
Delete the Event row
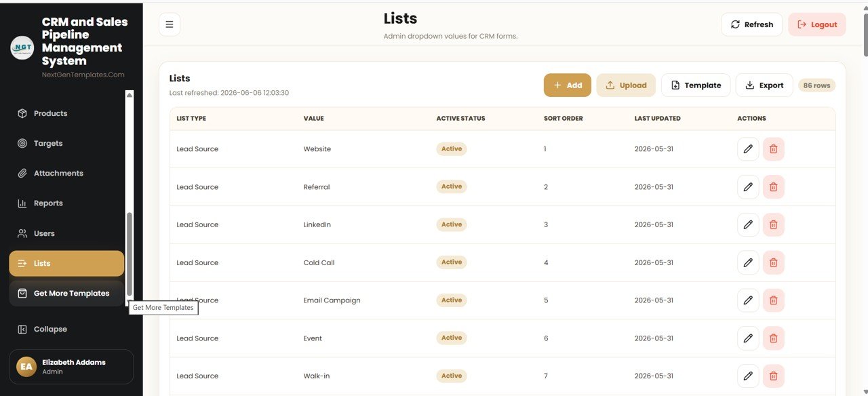point(774,338)
